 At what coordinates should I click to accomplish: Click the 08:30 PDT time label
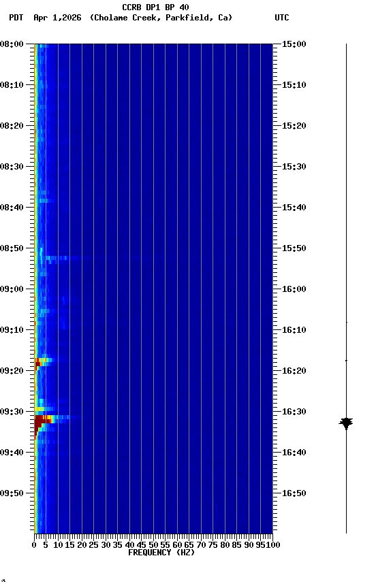pos(12,167)
